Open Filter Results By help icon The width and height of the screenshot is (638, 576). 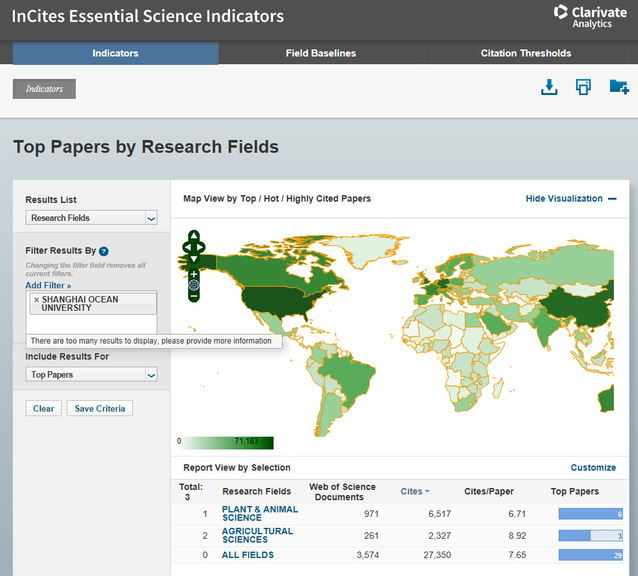104,252
